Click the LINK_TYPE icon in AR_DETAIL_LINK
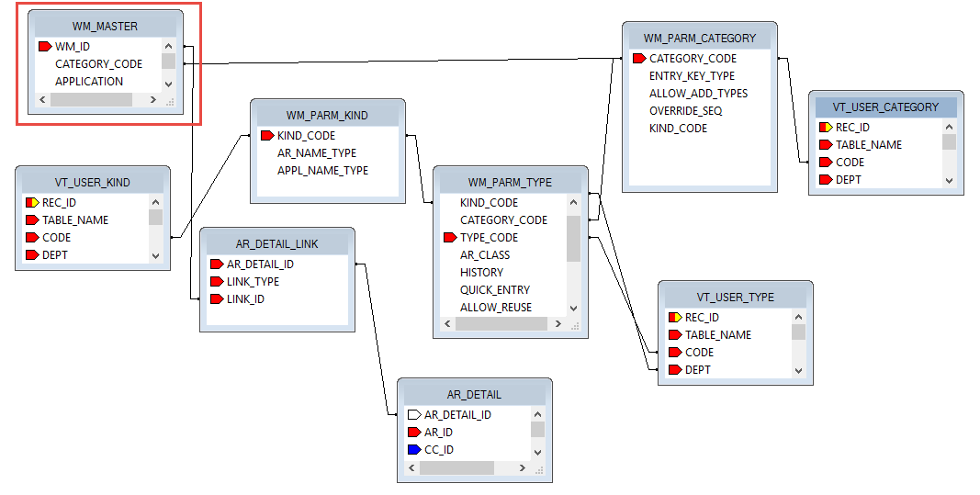The width and height of the screenshot is (980, 495). (x=216, y=282)
